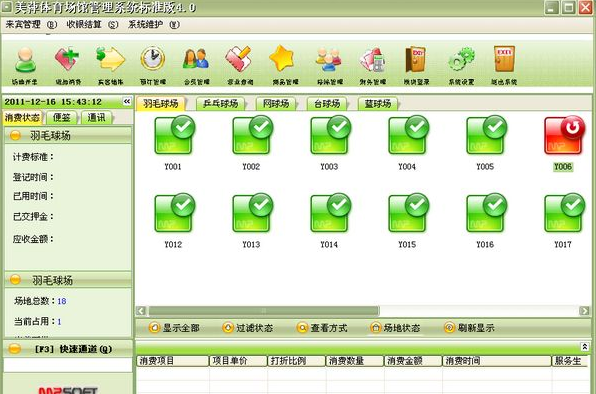596x394 pixels.
Task: Select badminton court Y003
Action: tap(330, 135)
